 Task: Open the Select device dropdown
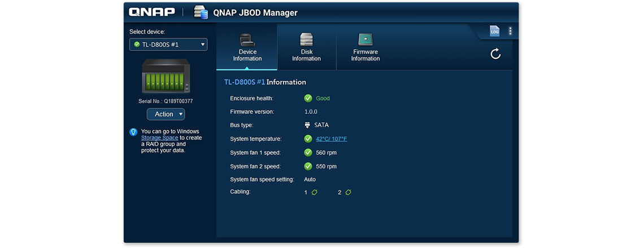pyautogui.click(x=168, y=44)
